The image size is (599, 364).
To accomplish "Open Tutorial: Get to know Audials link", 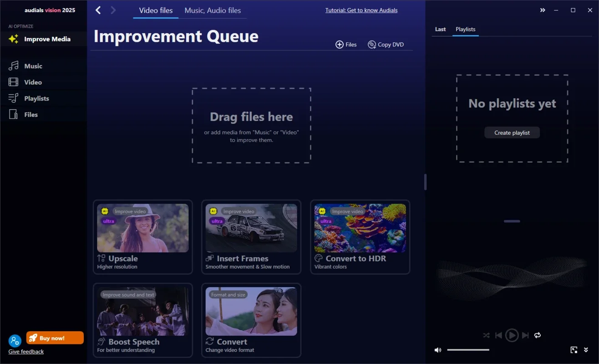I will click(x=361, y=10).
